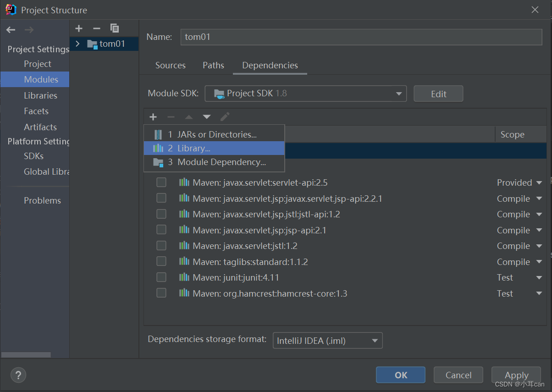
Task: Switch to the Sources tab
Action: (171, 65)
